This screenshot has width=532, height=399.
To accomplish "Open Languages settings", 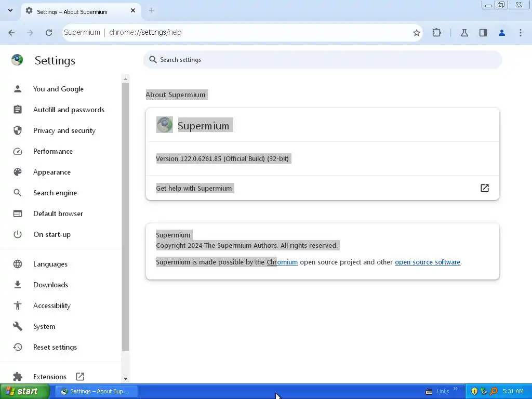I will (x=50, y=264).
